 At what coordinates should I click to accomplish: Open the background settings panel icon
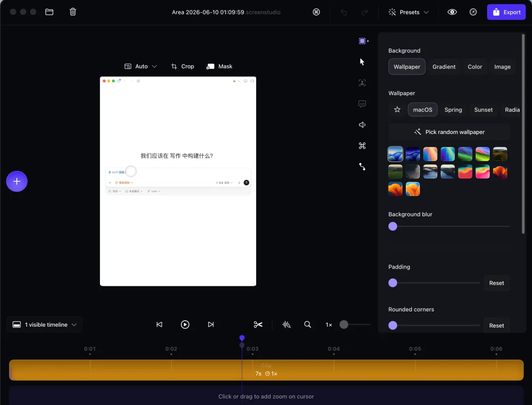pos(363,41)
